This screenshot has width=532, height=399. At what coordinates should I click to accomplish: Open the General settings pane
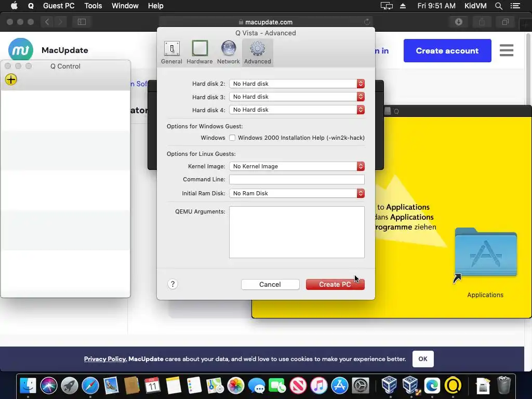171,52
